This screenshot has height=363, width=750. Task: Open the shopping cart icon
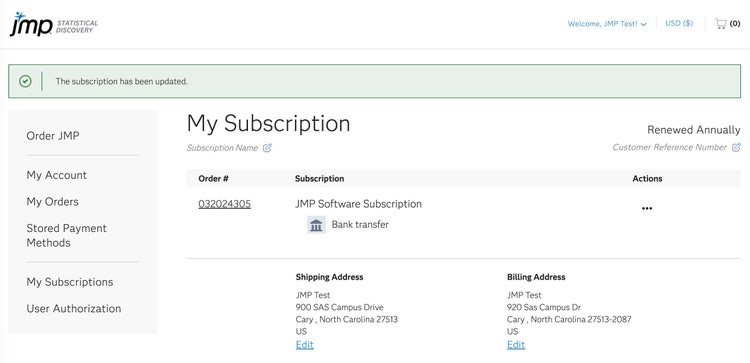720,23
